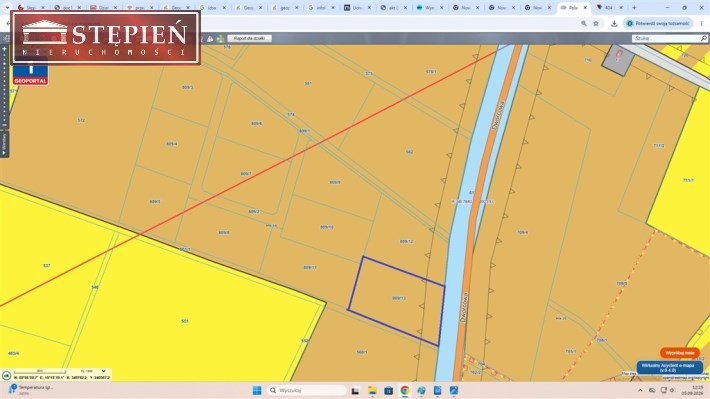Switch to the idos browser tab
Viewport: 710px width, 399px height.
212,8
